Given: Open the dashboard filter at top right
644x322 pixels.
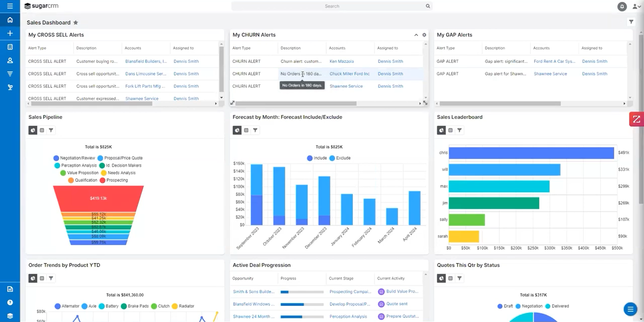Looking at the screenshot, I should coord(631,22).
